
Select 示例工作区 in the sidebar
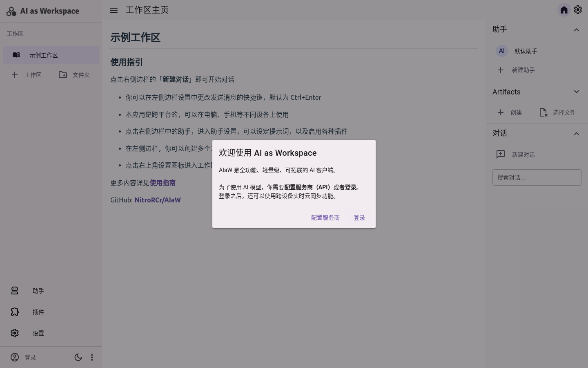(51, 55)
